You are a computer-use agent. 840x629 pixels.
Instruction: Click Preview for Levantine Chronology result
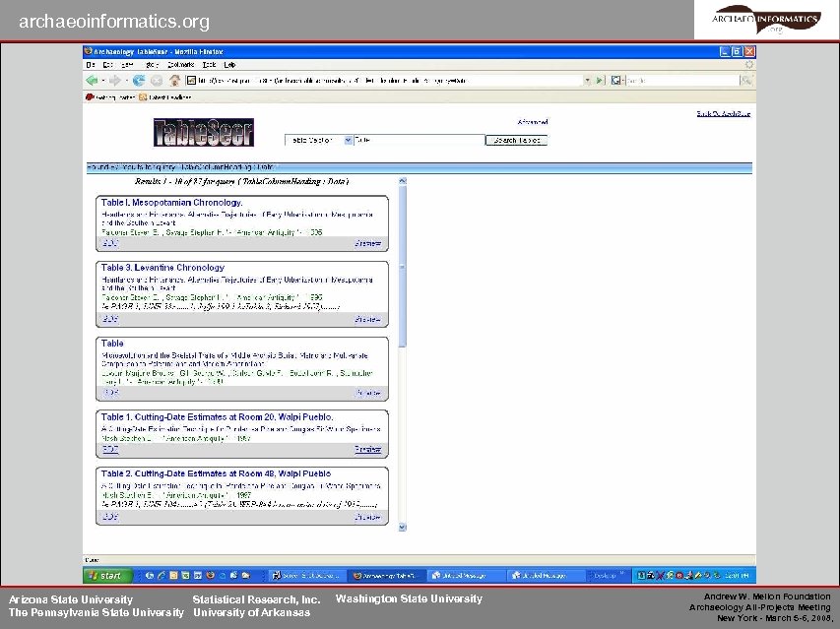tap(368, 320)
